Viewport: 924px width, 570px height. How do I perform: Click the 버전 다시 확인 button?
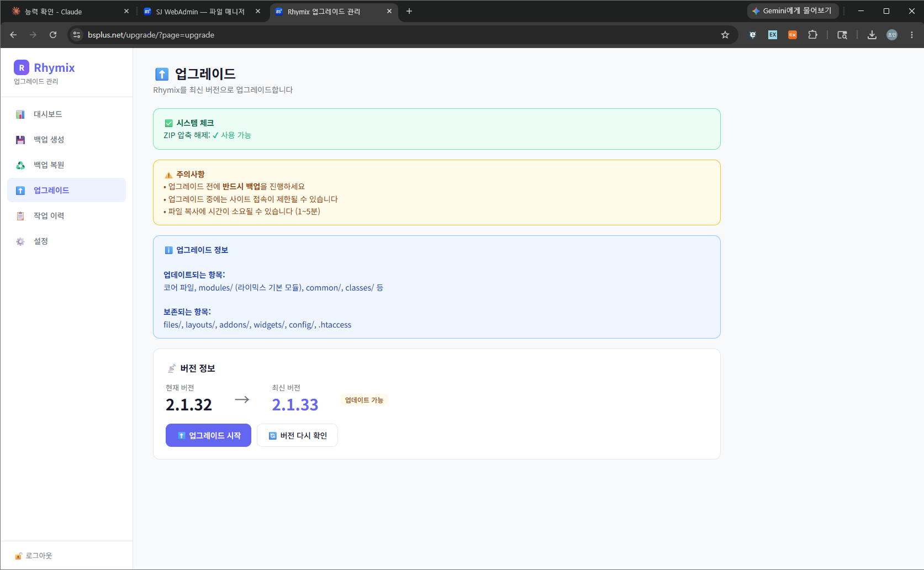point(297,435)
